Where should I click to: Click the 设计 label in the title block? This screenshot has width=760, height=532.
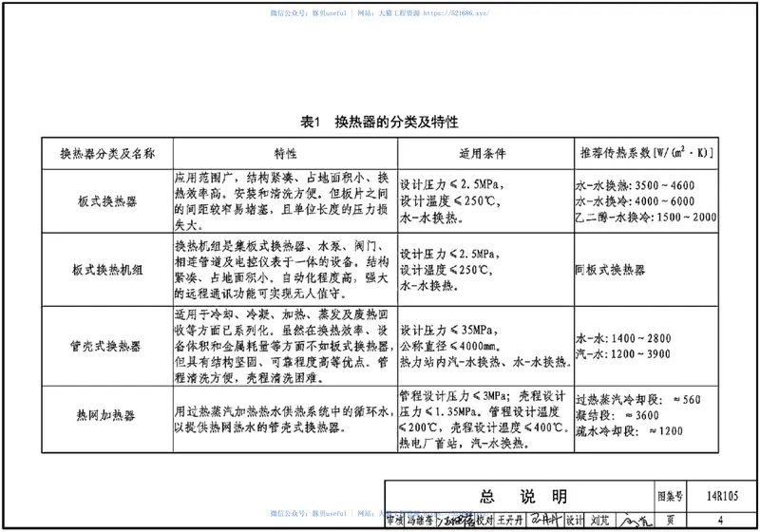[575, 521]
